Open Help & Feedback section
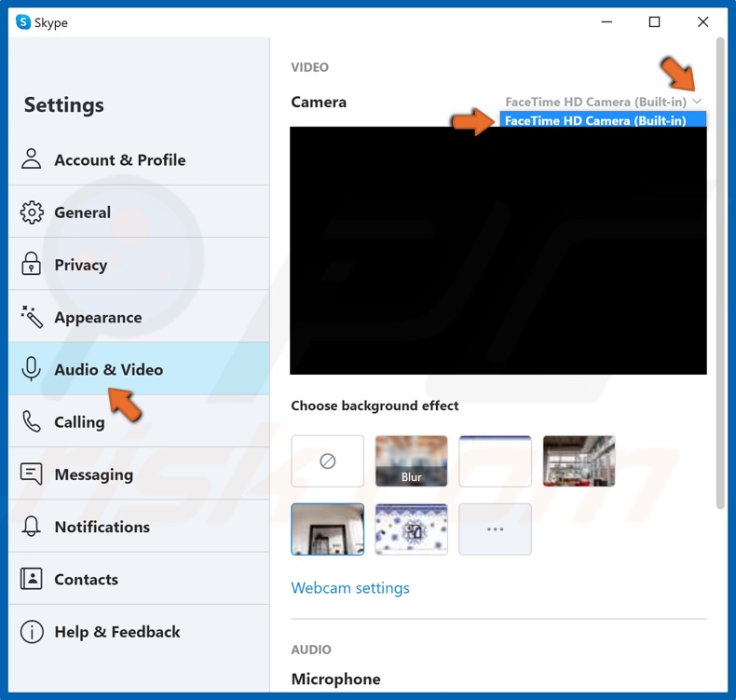 (139, 631)
